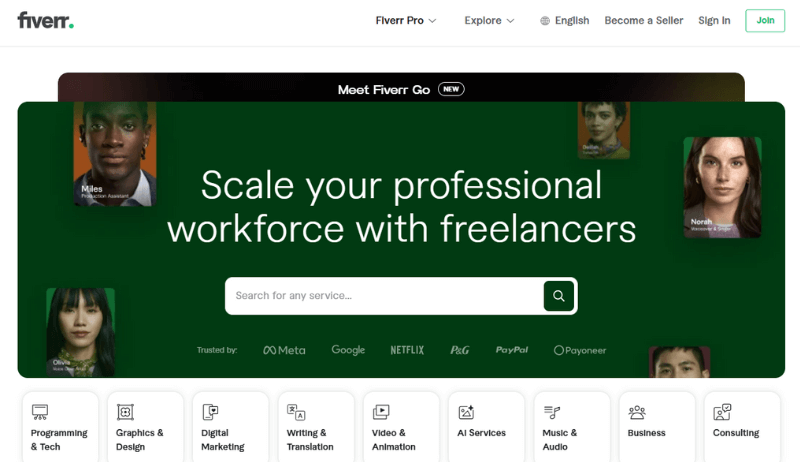Click the Sign in link

tap(714, 20)
